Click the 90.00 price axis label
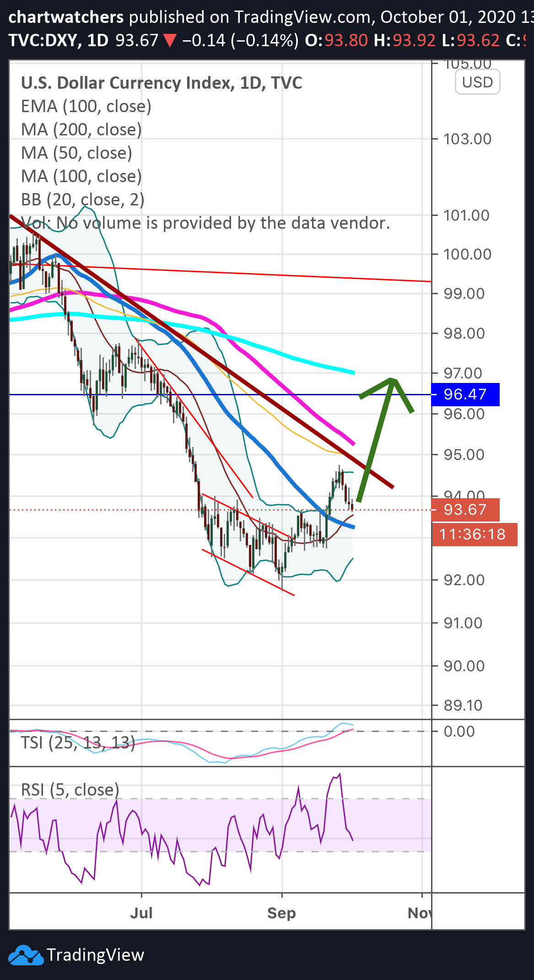 pyautogui.click(x=464, y=666)
